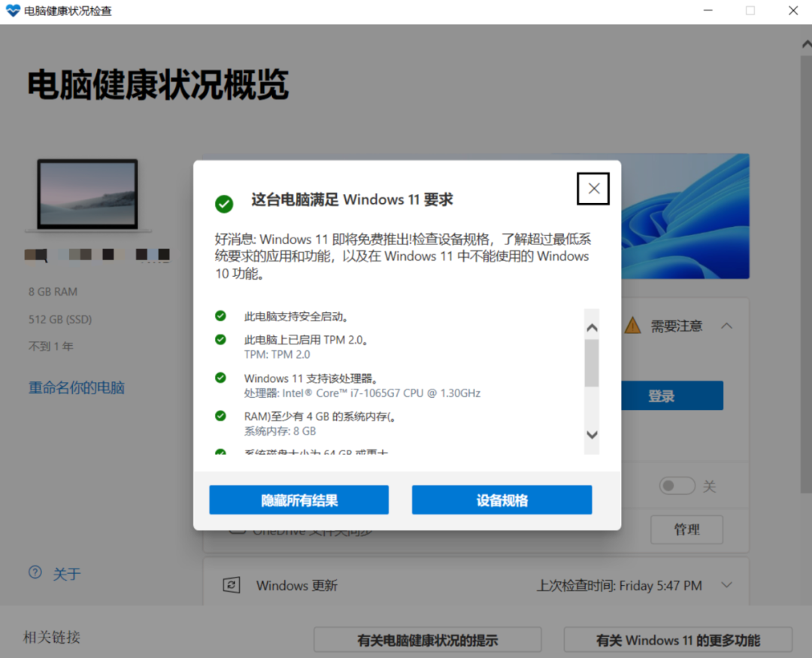Open the device specifications button
The height and width of the screenshot is (658, 812).
pyautogui.click(x=501, y=500)
